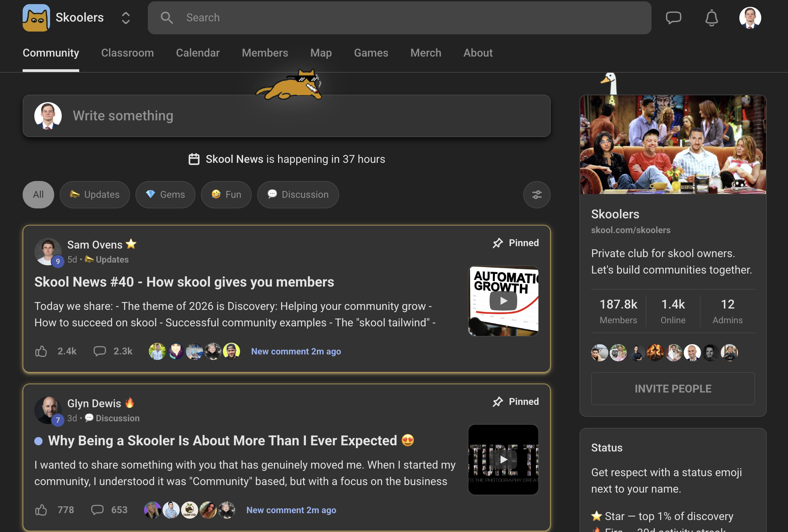This screenshot has width=788, height=532.
Task: Open the notifications bell
Action: tap(712, 18)
